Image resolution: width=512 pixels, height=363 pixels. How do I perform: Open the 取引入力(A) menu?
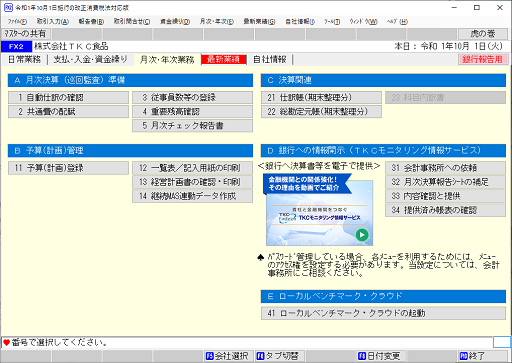click(53, 22)
